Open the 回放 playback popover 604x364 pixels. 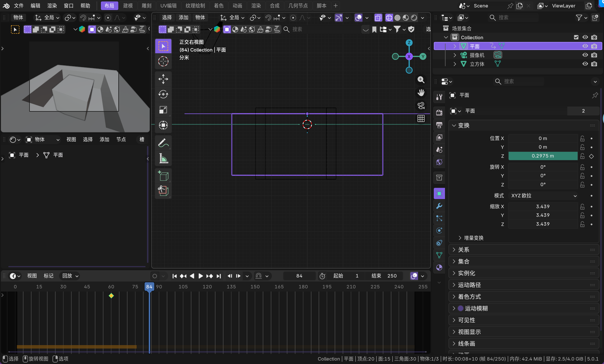click(x=70, y=276)
